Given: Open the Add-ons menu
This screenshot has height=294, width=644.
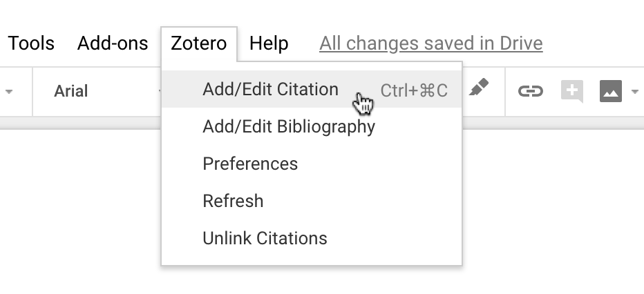Looking at the screenshot, I should point(113,43).
